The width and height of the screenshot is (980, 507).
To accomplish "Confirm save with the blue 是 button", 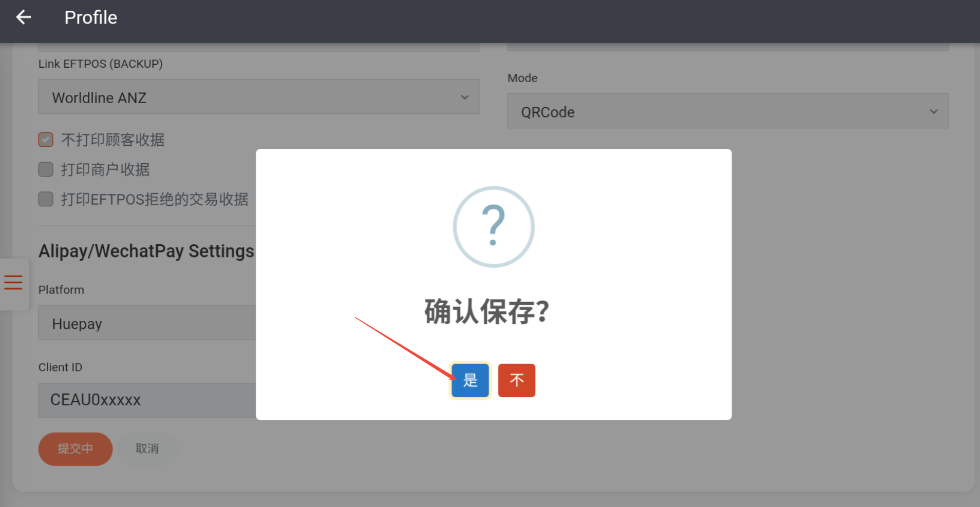I will (x=470, y=380).
